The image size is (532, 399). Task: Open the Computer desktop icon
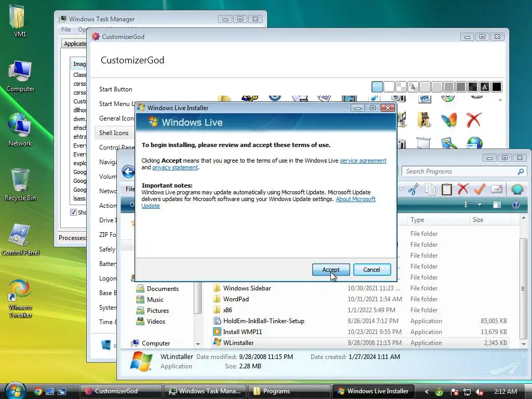click(20, 75)
